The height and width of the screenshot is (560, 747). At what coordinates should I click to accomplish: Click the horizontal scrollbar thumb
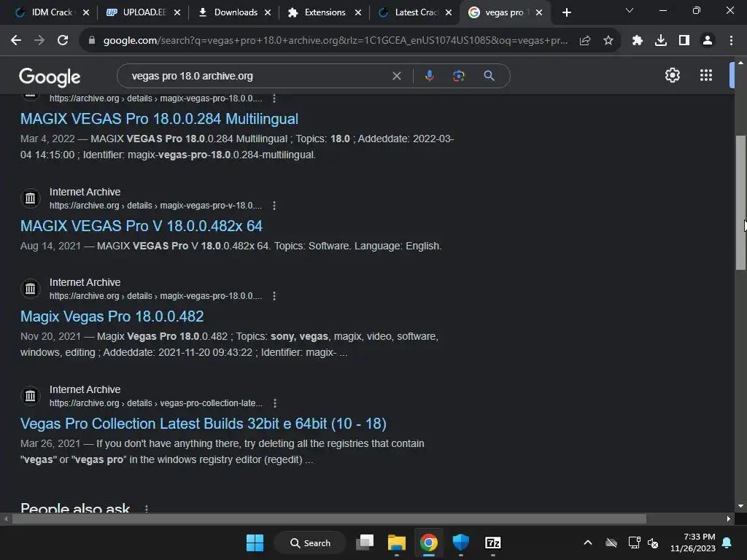point(329,519)
